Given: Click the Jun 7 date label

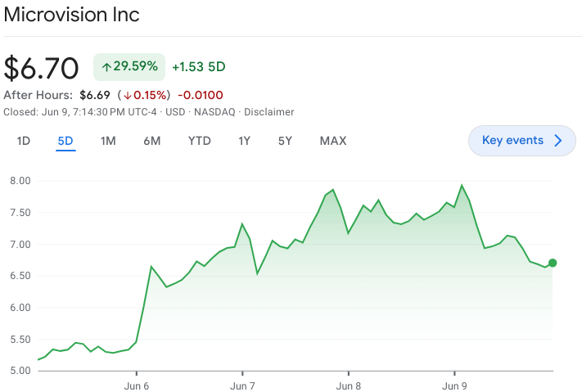Looking at the screenshot, I should click(242, 385).
